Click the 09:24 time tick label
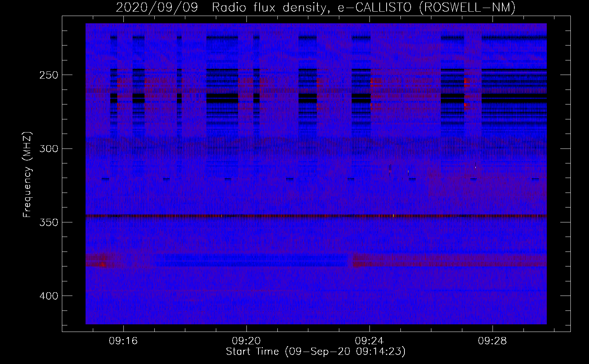Image resolution: width=589 pixels, height=364 pixels. (x=369, y=341)
